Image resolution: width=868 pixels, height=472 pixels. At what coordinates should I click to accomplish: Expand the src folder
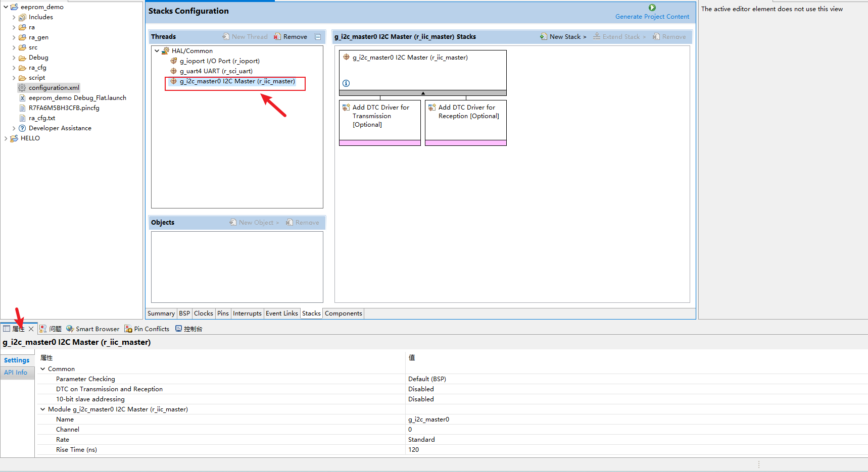tap(14, 47)
